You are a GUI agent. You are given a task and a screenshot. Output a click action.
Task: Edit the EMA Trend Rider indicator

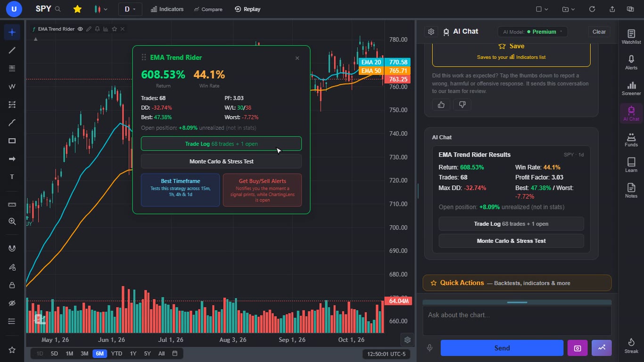[x=89, y=29]
